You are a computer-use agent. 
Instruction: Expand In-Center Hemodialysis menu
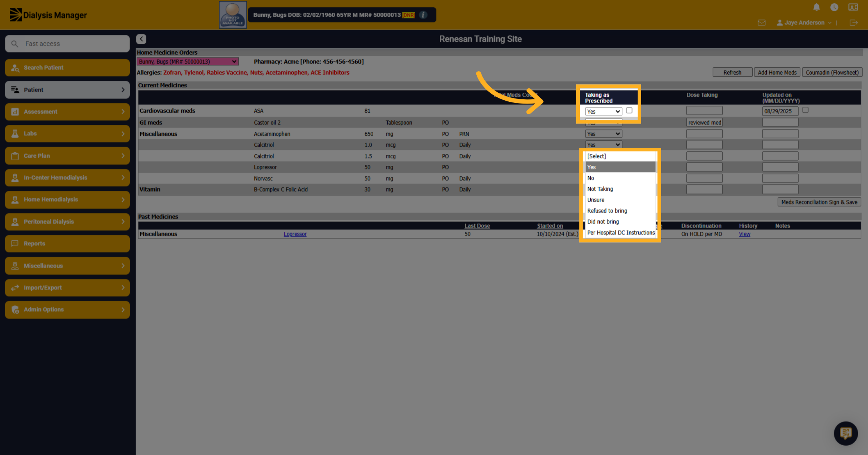(x=67, y=178)
